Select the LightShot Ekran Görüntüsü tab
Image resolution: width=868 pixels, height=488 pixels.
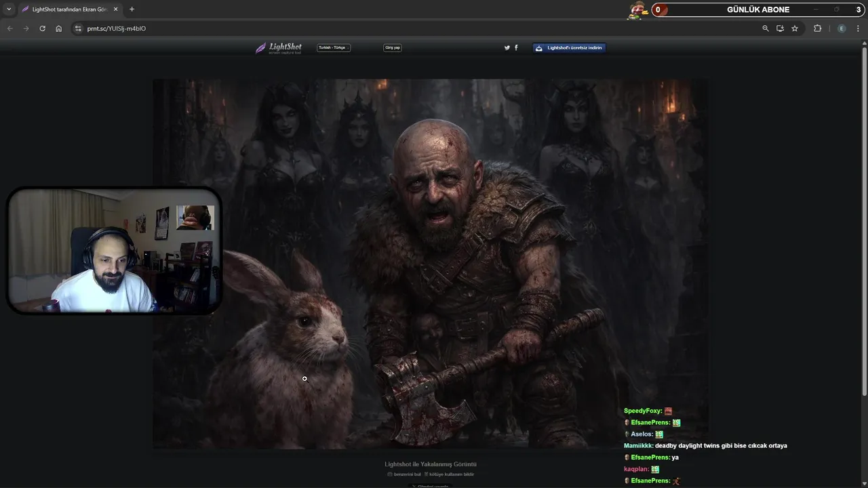click(x=68, y=9)
